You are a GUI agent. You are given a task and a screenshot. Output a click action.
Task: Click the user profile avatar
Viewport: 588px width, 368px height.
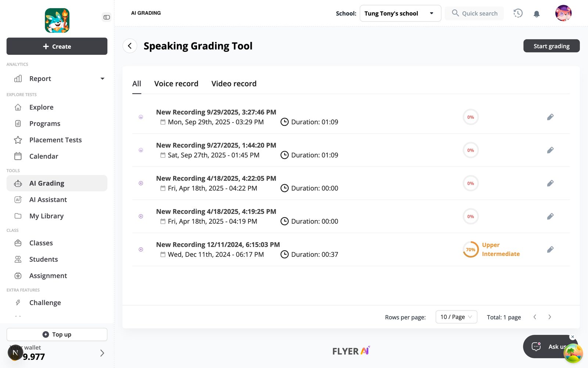[563, 13]
